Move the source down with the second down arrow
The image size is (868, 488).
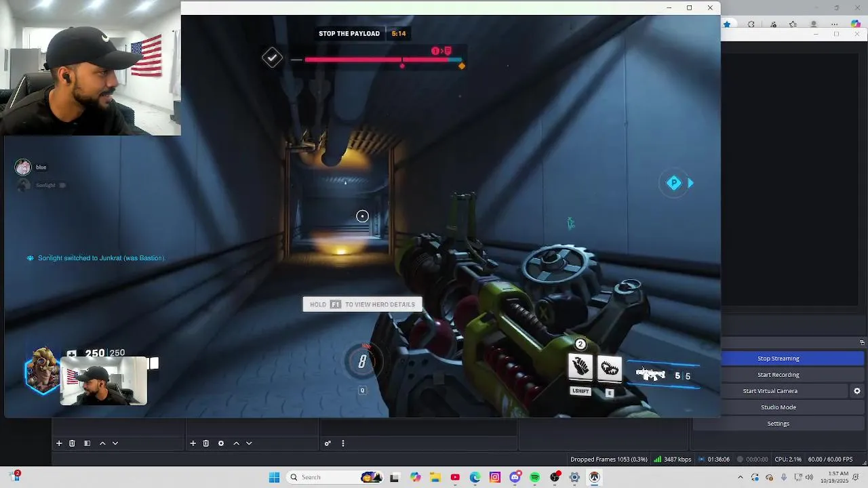coord(249,443)
